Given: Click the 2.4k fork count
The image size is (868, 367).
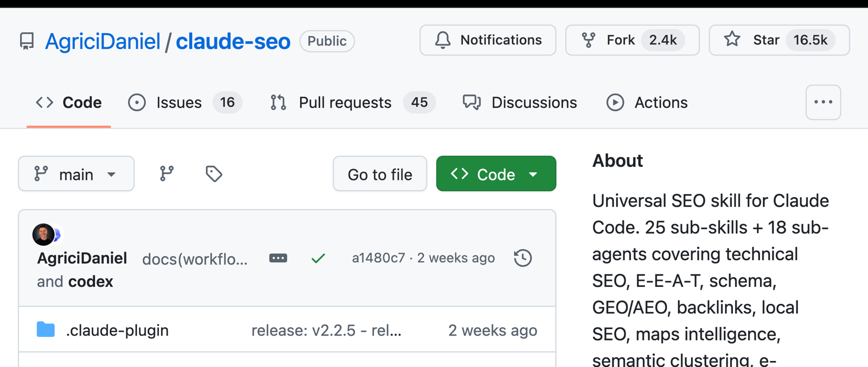Looking at the screenshot, I should (663, 40).
